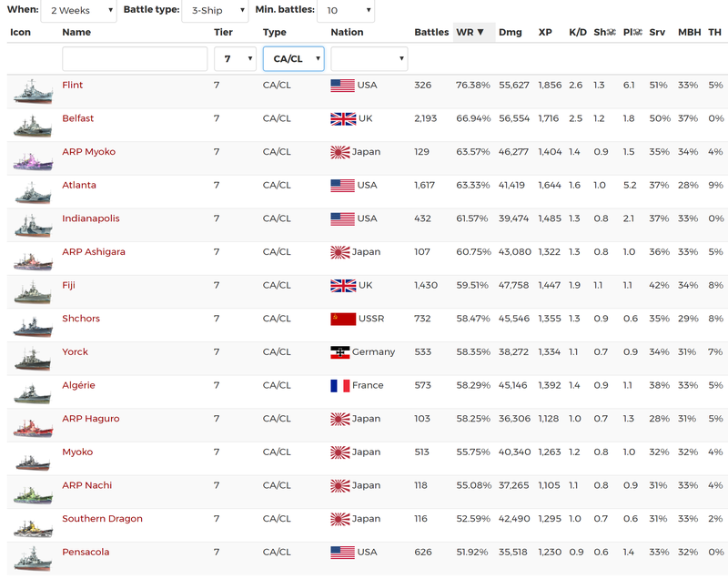Open the When period dropdown
Screen dimensions: 728x579
[x=78, y=11]
